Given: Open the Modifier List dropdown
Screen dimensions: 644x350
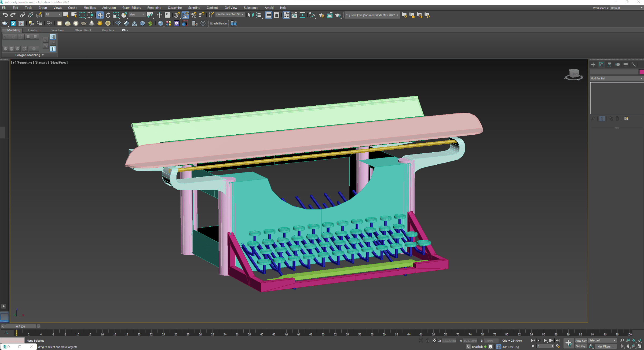Looking at the screenshot, I should tap(617, 78).
